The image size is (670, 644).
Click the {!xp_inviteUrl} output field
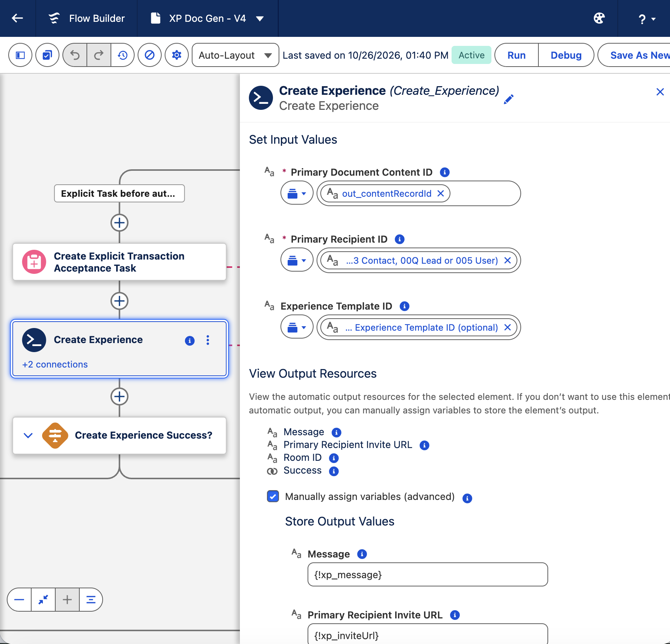click(428, 634)
